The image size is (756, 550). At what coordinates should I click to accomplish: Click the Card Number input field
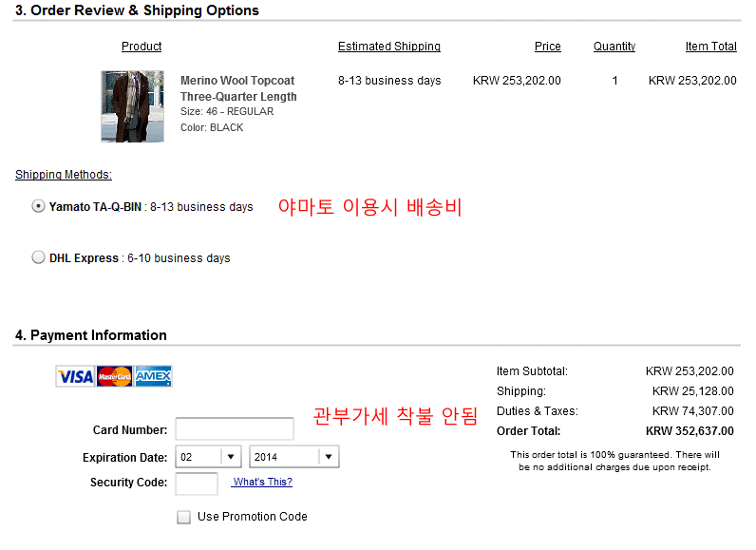coord(235,429)
